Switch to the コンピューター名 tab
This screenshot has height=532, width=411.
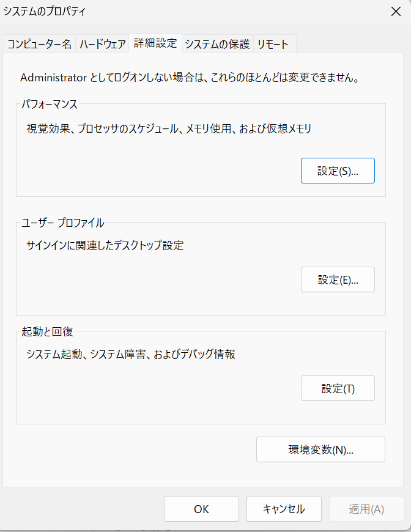[x=40, y=44]
